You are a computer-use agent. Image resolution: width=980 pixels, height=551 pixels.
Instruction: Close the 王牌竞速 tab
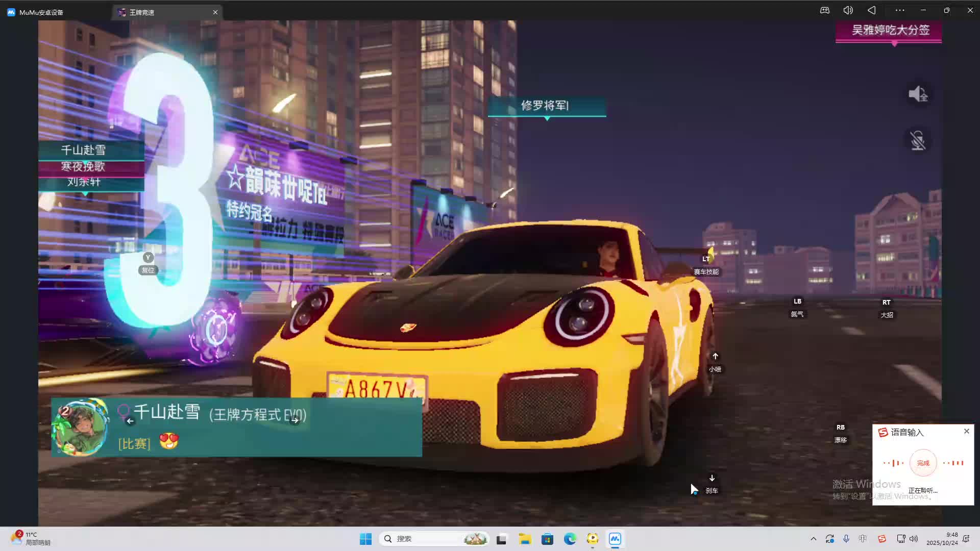point(215,12)
